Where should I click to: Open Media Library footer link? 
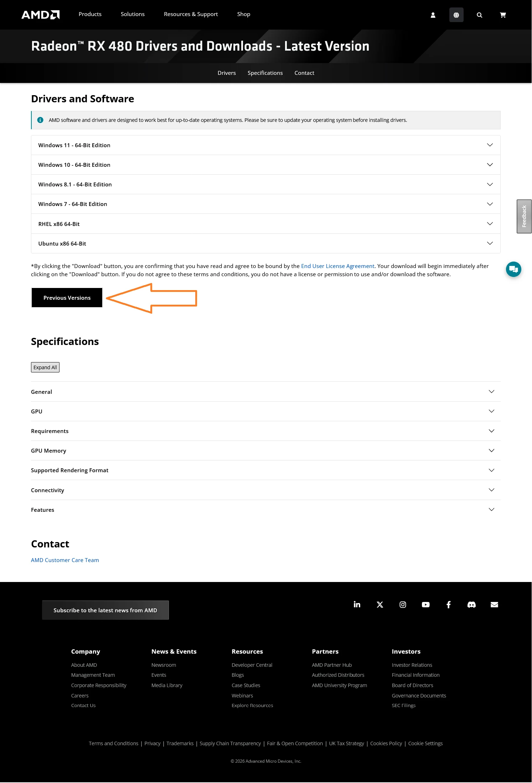pyautogui.click(x=167, y=685)
